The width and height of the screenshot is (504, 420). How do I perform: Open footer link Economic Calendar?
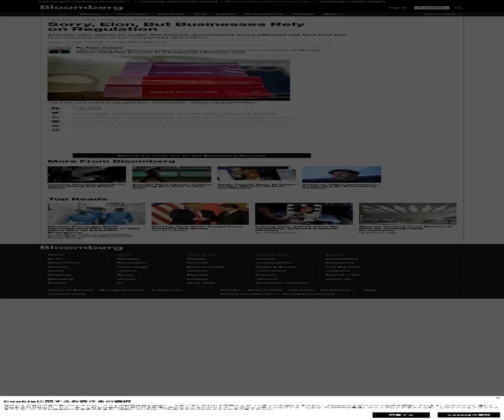(x=282, y=283)
